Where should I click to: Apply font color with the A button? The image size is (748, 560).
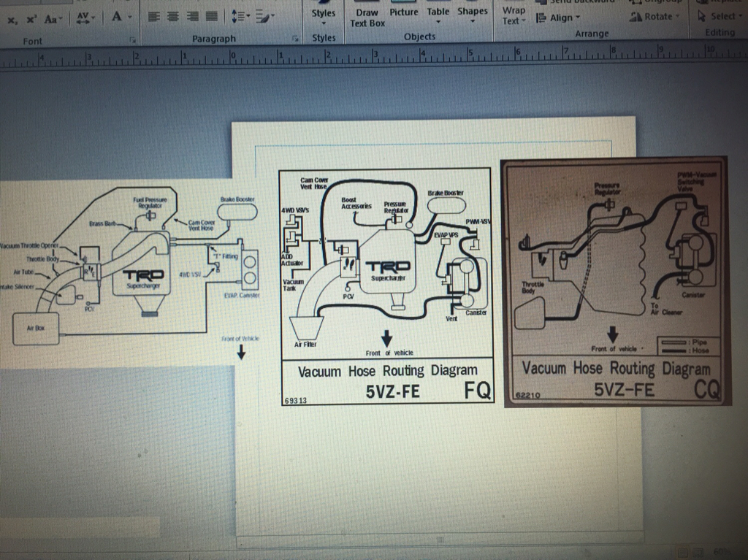[116, 18]
